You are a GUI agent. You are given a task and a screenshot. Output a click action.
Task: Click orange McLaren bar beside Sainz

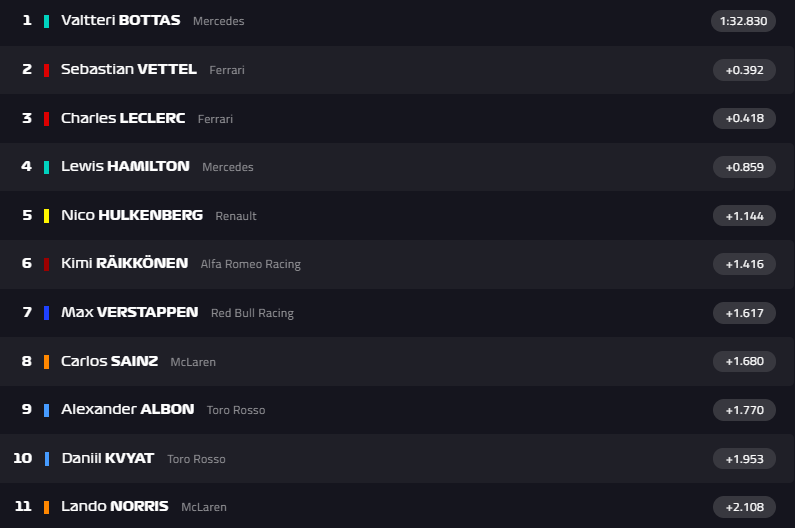46,361
